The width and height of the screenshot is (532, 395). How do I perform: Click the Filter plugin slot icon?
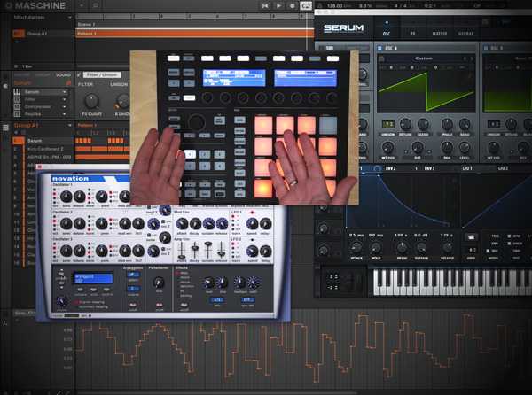click(x=17, y=99)
